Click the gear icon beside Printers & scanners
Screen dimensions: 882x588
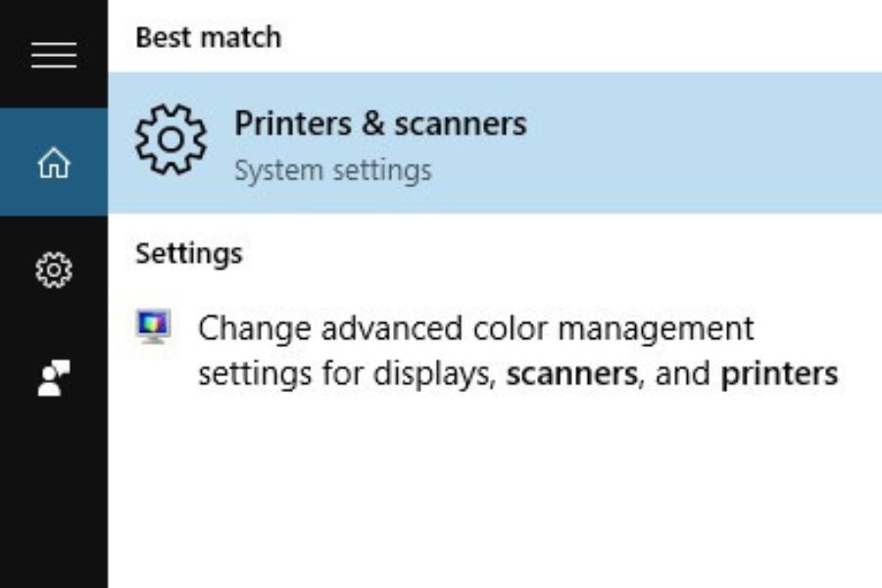(171, 140)
